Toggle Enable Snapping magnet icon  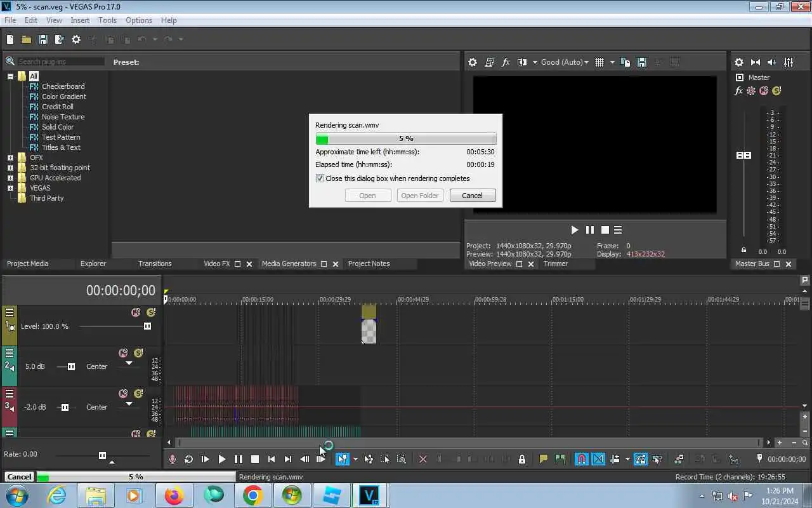581,459
